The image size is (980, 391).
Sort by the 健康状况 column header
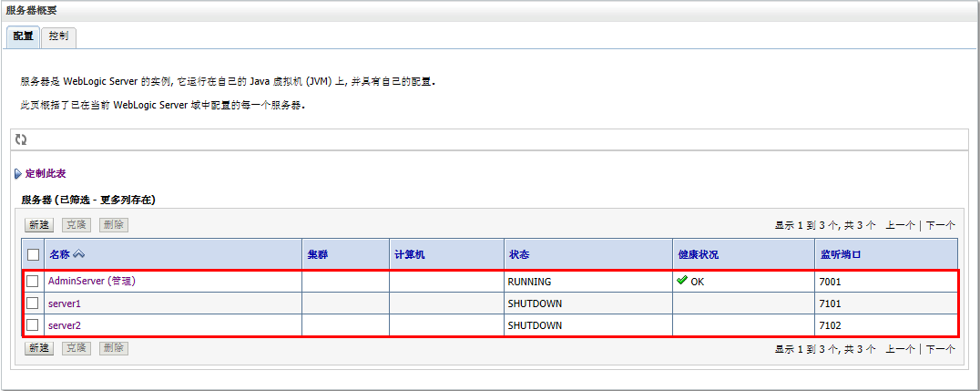[x=699, y=254]
